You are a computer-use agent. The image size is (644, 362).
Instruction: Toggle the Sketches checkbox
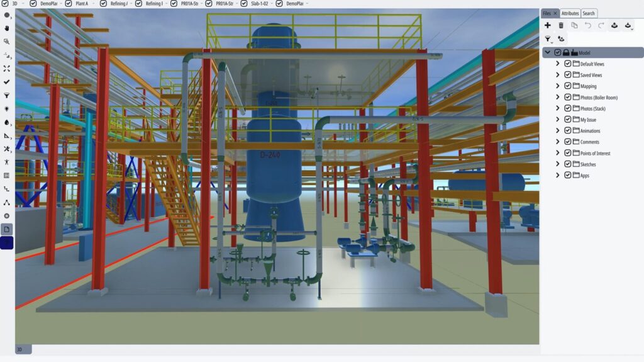[x=568, y=164]
